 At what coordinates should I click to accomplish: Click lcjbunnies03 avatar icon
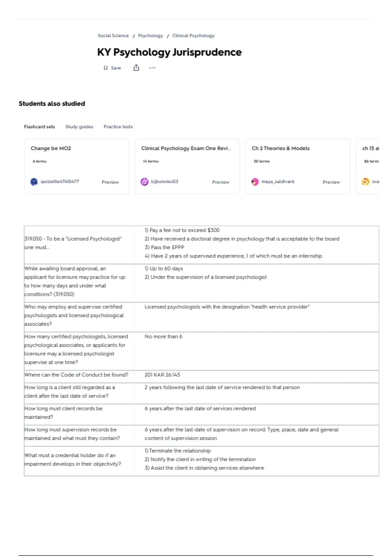(144, 182)
